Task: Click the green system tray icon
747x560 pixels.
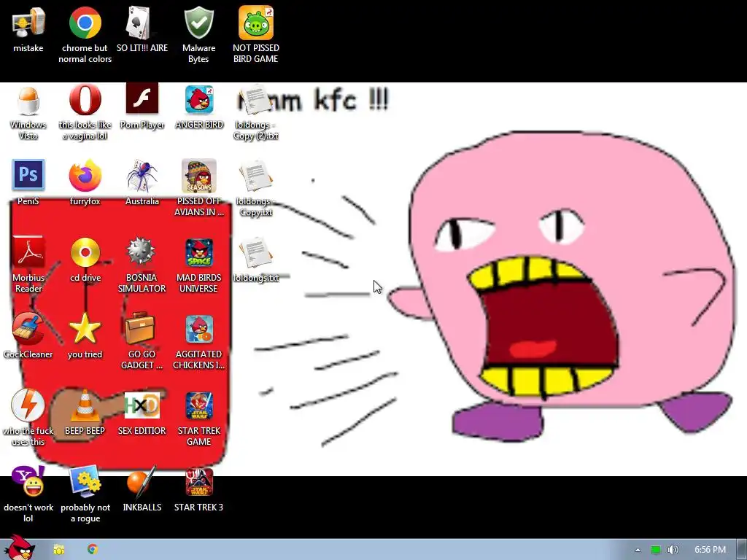Action: coord(656,550)
